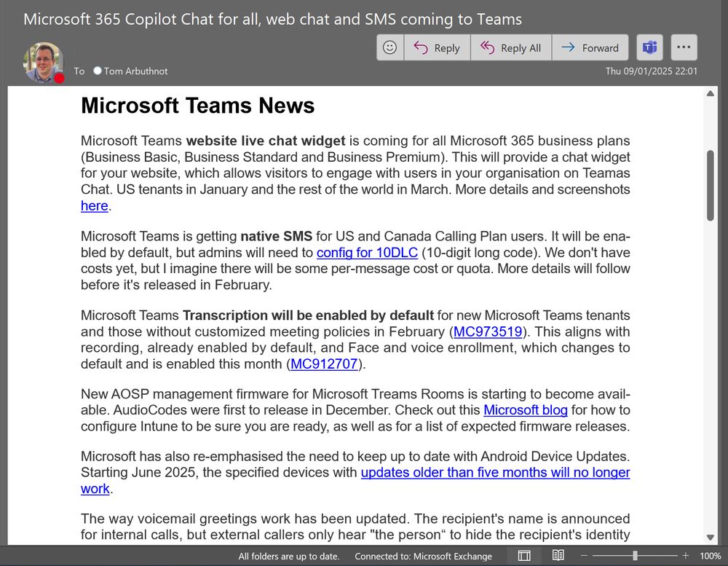Open 'updates older than five months' link
The width and height of the screenshot is (728, 566).
pos(495,473)
